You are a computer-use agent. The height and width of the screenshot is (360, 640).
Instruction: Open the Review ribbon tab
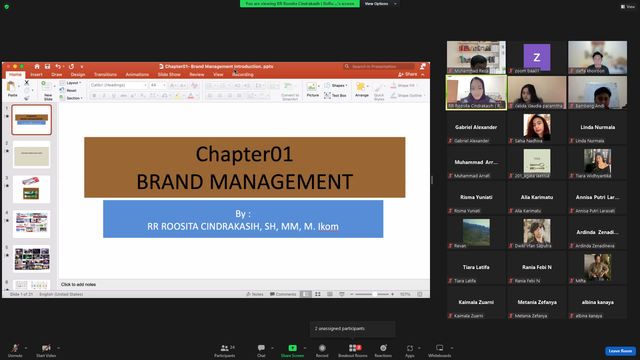click(x=197, y=75)
